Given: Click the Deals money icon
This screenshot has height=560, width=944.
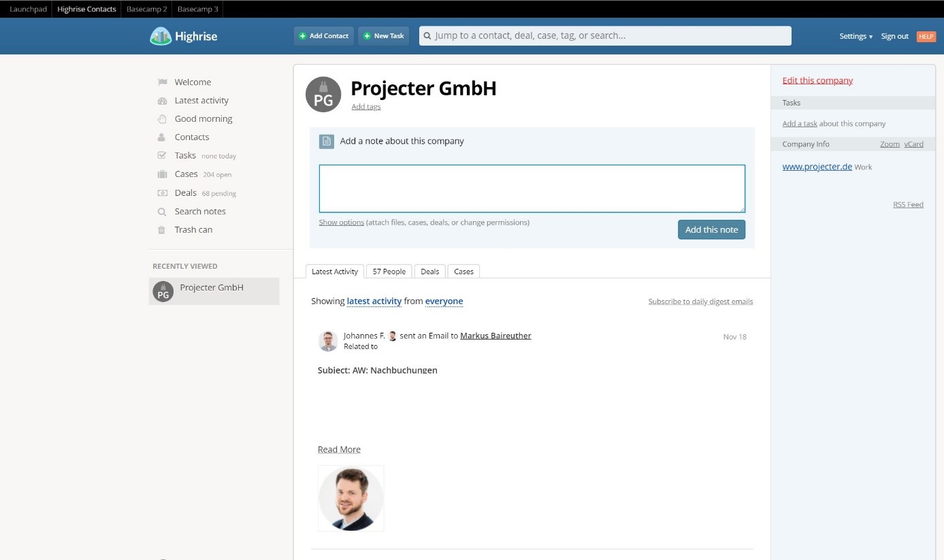Looking at the screenshot, I should 162,193.
